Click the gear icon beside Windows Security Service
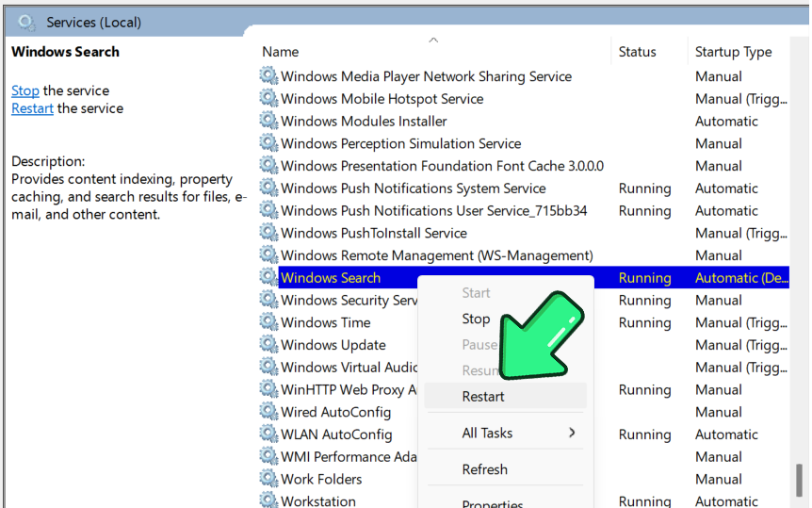The height and width of the screenshot is (508, 812). (x=268, y=299)
